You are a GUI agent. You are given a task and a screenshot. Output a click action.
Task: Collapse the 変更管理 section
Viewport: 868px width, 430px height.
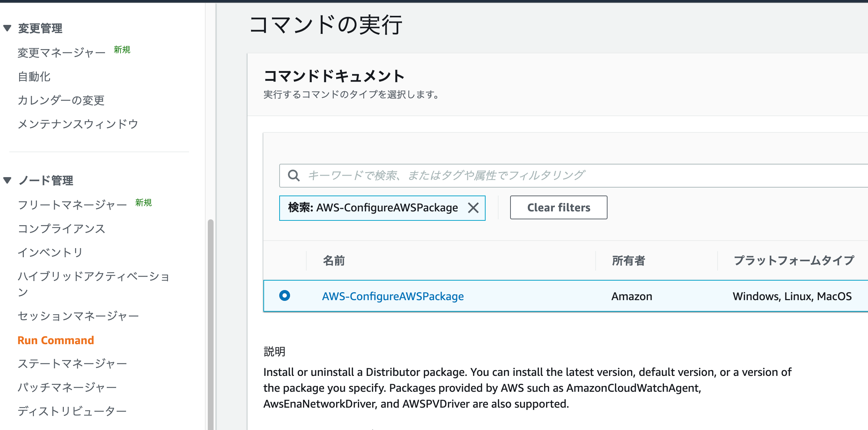click(7, 28)
